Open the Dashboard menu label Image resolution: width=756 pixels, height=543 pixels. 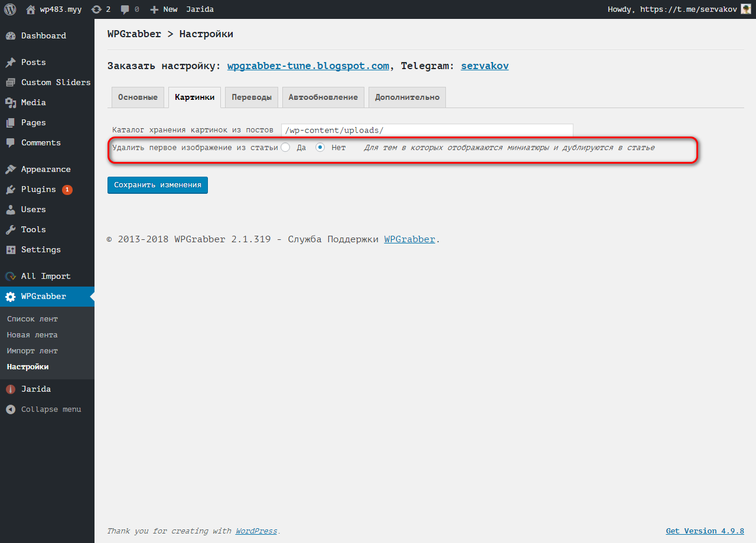click(44, 35)
